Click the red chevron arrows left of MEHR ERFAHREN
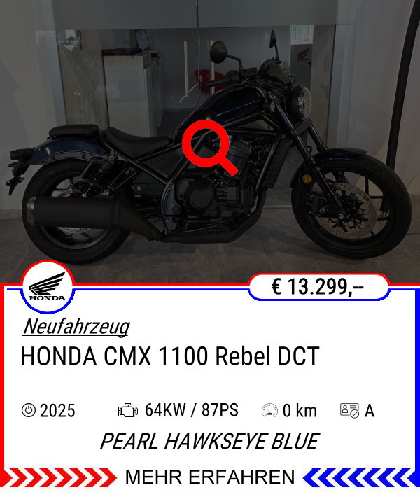 pos(59,477)
